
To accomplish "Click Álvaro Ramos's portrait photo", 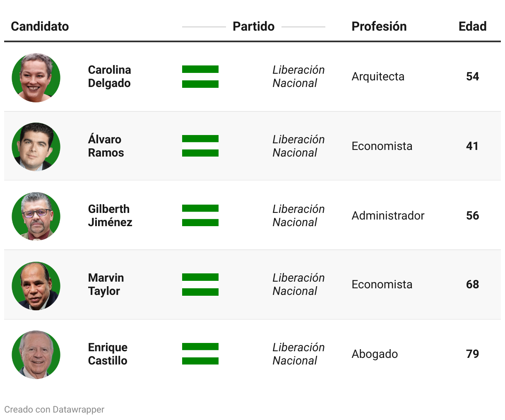I will pos(36,147).
